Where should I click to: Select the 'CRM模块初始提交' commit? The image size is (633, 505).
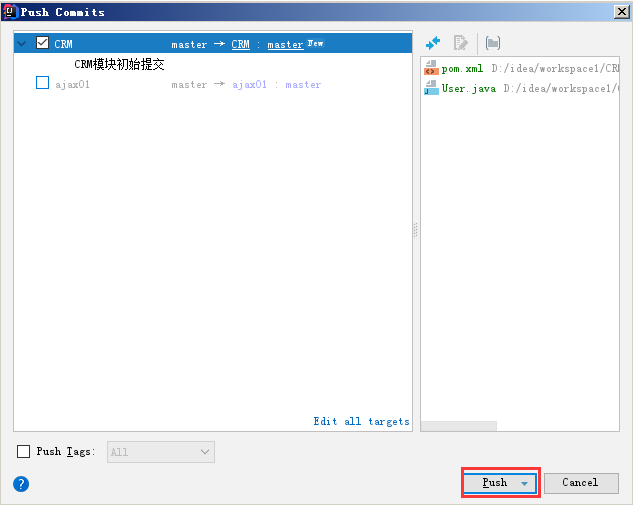click(x=119, y=64)
